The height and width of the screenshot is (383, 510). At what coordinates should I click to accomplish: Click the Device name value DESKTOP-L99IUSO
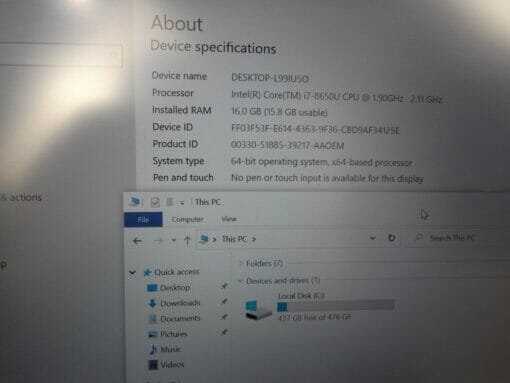[x=270, y=78]
